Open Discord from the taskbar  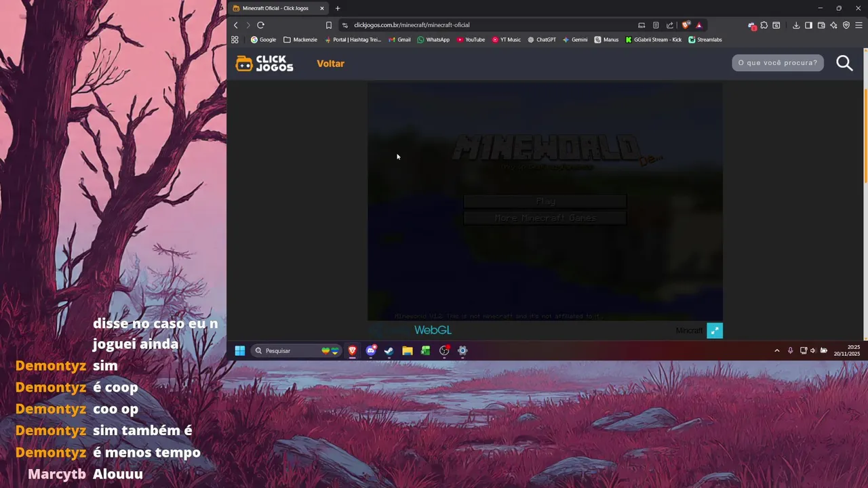[371, 350]
